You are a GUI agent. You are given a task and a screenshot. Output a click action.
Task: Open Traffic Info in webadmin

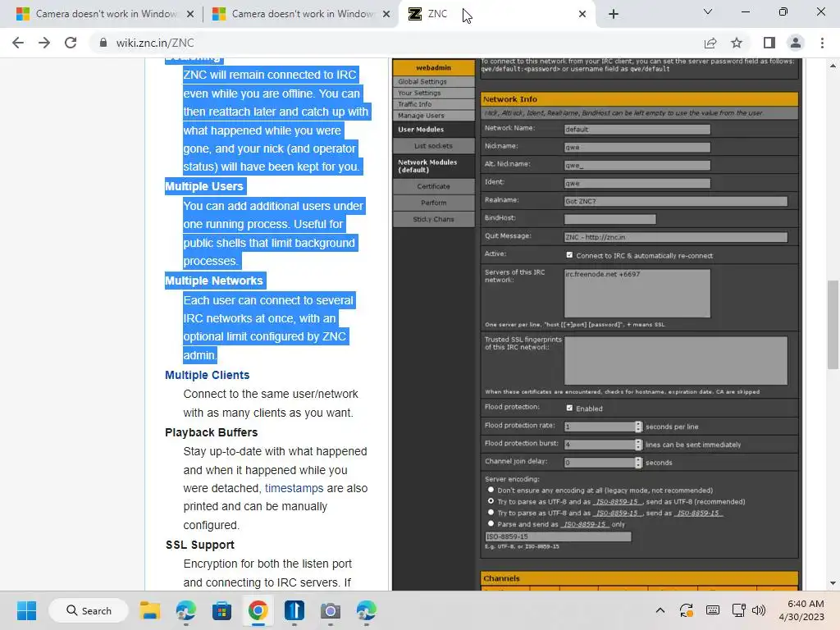[433, 104]
